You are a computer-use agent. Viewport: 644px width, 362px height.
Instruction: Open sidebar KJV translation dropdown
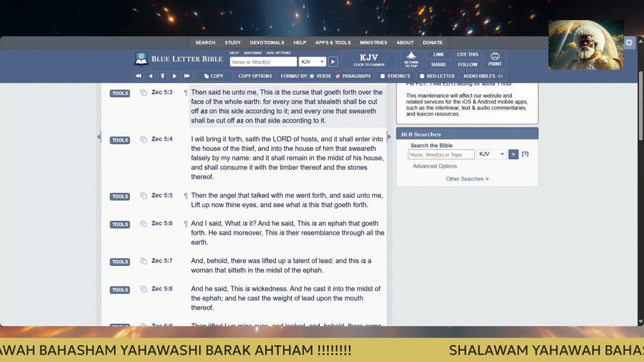pyautogui.click(x=492, y=154)
